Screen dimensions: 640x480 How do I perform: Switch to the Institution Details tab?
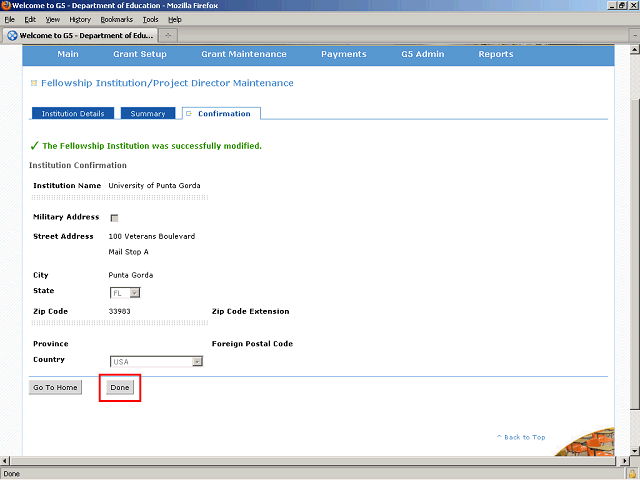point(73,113)
